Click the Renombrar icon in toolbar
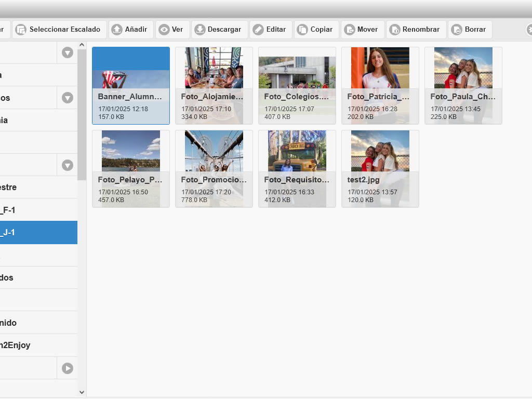Screen dimensions: 532x399 click(x=395, y=30)
